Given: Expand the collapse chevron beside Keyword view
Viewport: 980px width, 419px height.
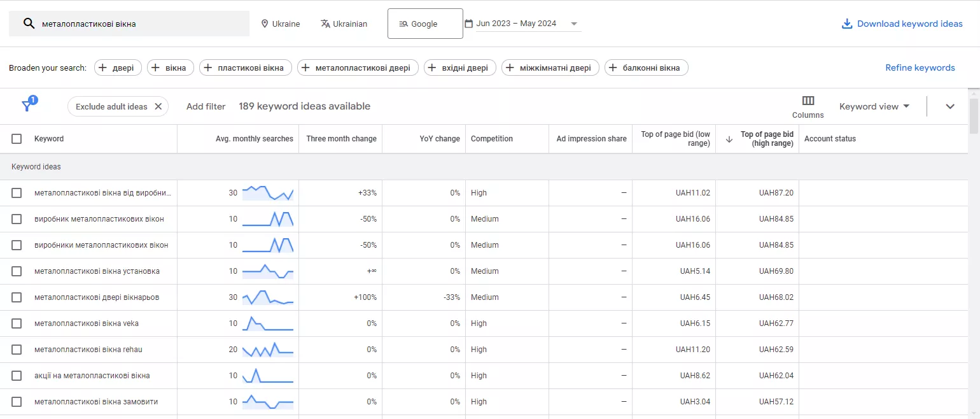Looking at the screenshot, I should [950, 106].
